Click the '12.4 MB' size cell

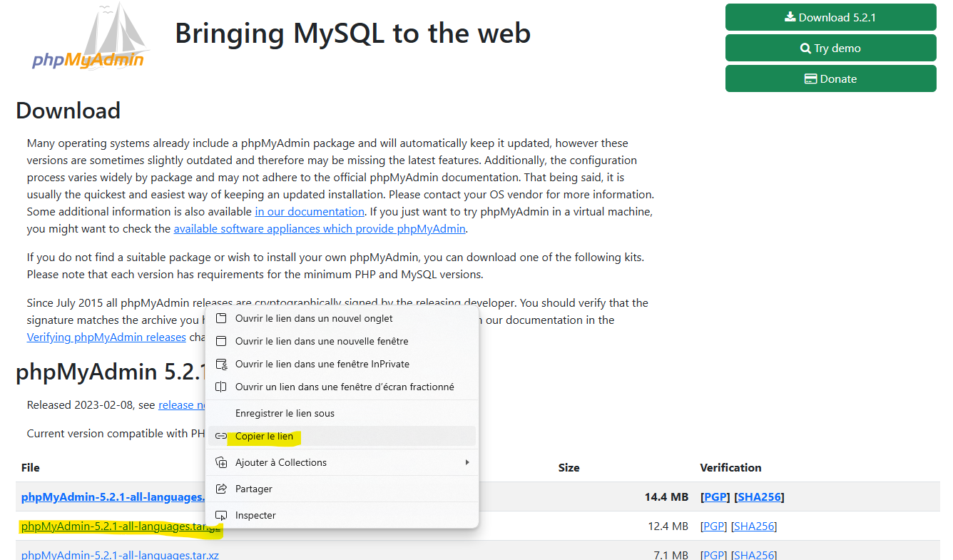click(x=668, y=526)
